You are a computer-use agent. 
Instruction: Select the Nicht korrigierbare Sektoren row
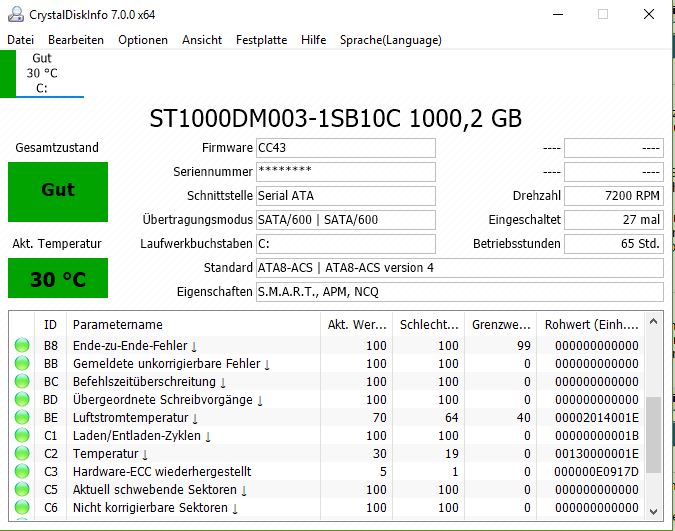coord(327,508)
